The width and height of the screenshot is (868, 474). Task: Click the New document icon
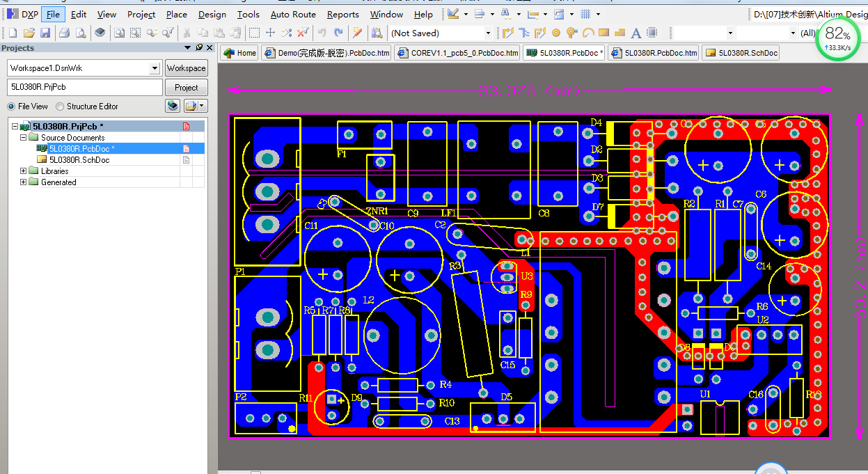13,33
